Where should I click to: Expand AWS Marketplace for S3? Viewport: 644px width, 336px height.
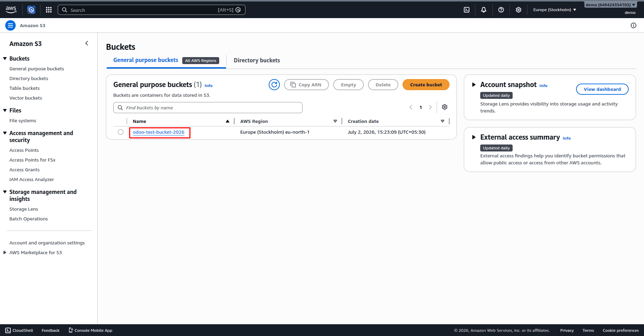point(5,252)
